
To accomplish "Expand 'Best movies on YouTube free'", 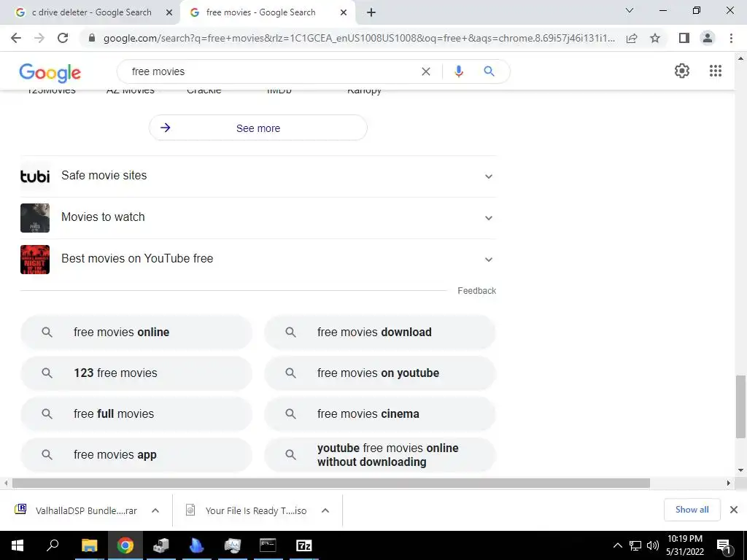I will click(x=258, y=259).
